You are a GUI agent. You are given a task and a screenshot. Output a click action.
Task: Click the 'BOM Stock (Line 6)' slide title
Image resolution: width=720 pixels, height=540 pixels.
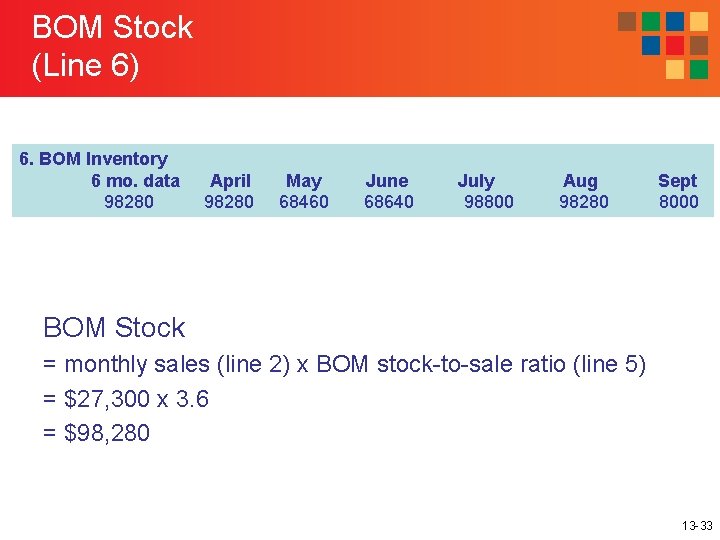(112, 46)
